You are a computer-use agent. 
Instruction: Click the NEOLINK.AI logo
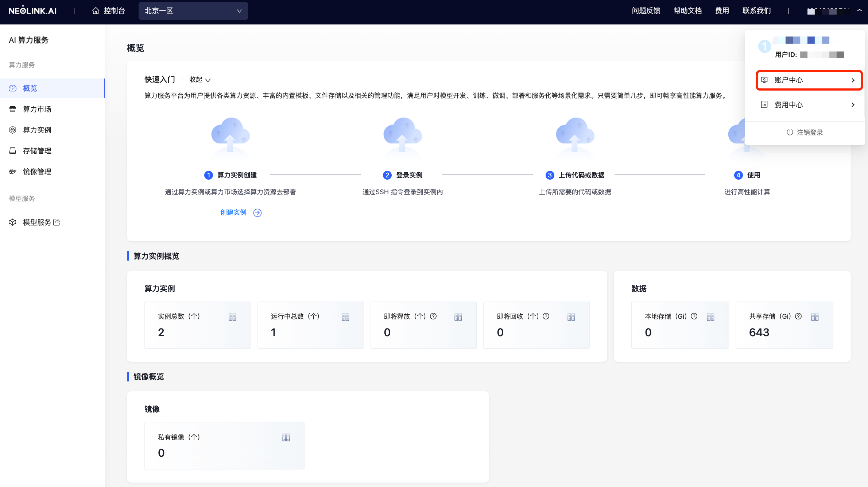(32, 11)
